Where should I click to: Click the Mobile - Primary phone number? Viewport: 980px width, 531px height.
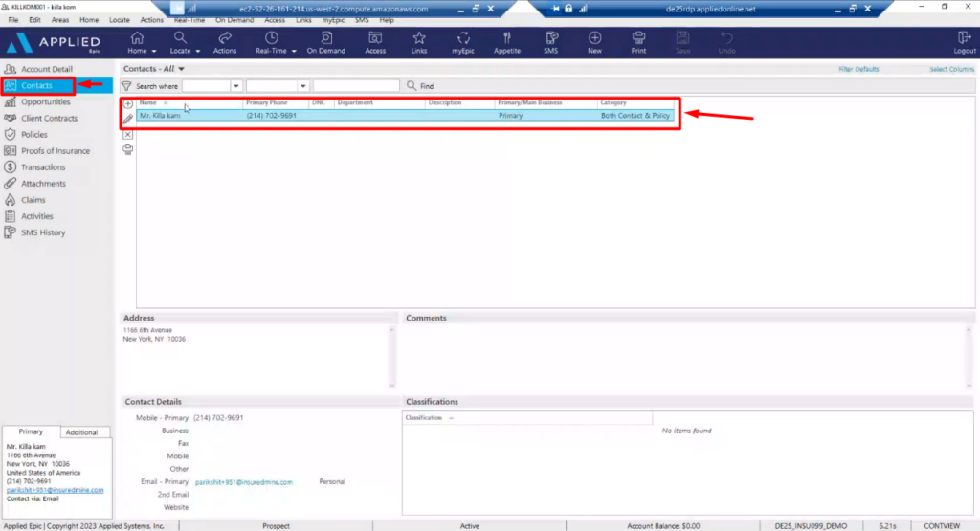click(218, 418)
